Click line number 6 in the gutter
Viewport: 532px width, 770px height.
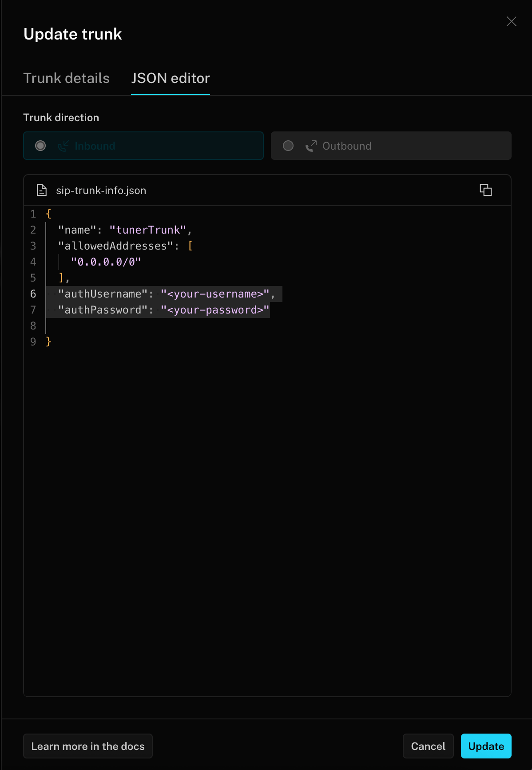click(x=33, y=294)
